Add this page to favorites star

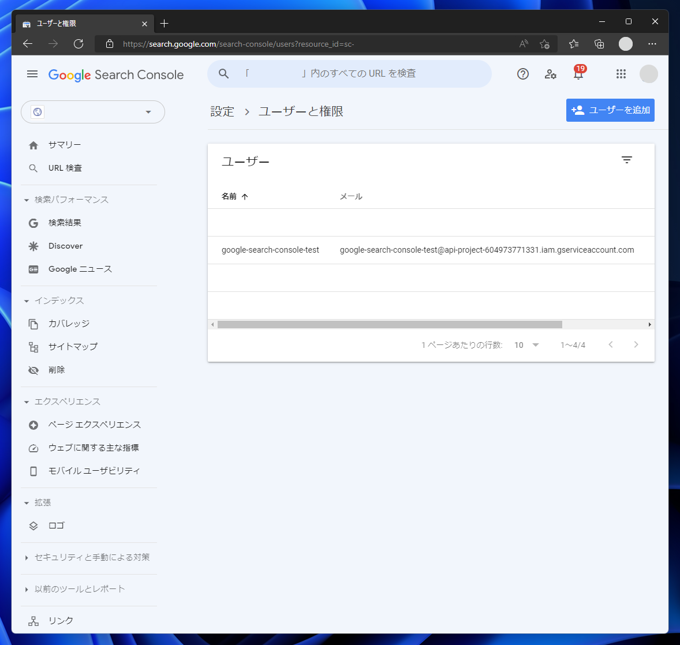[545, 44]
